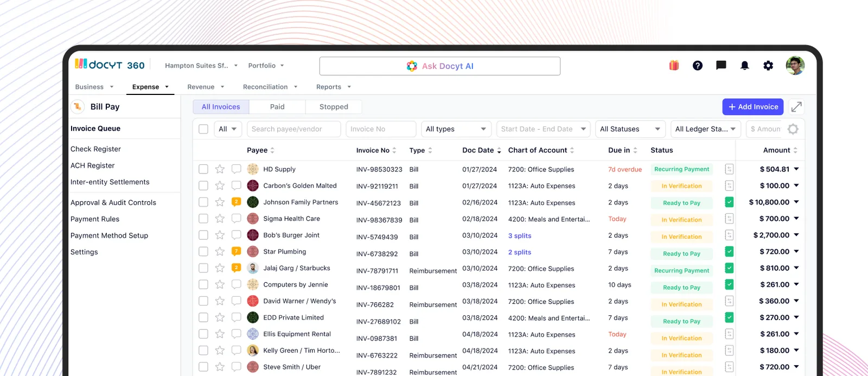
Task: Open comment bubble for HD Supply row
Action: pos(236,169)
